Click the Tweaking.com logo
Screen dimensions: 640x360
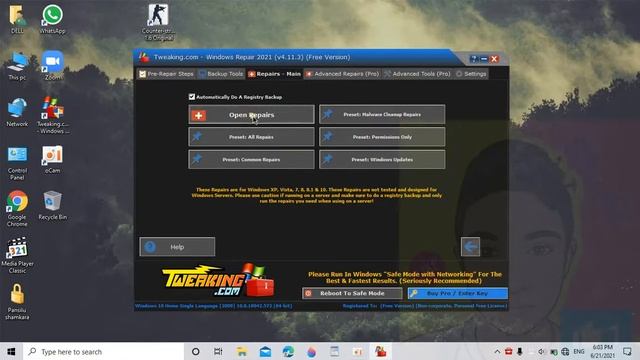pyautogui.click(x=219, y=280)
